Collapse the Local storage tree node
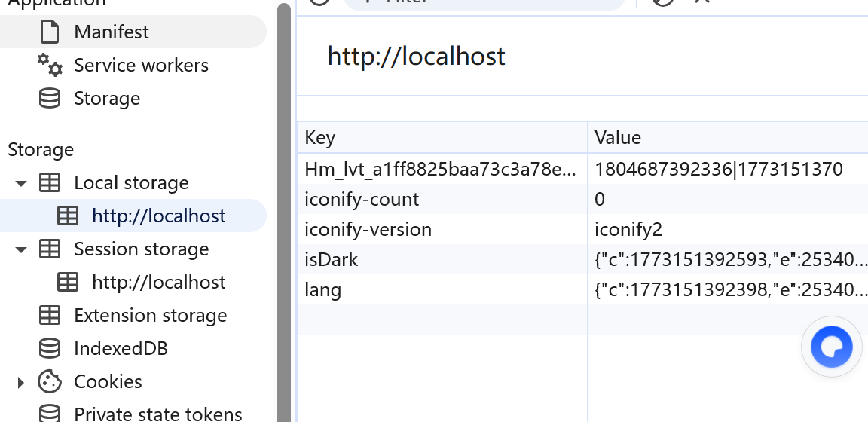 pos(21,183)
